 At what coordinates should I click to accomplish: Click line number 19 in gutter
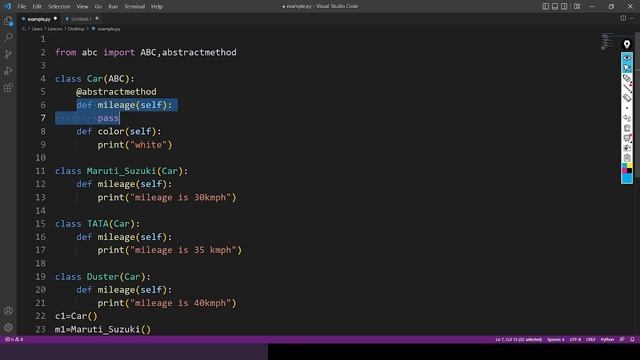40,277
